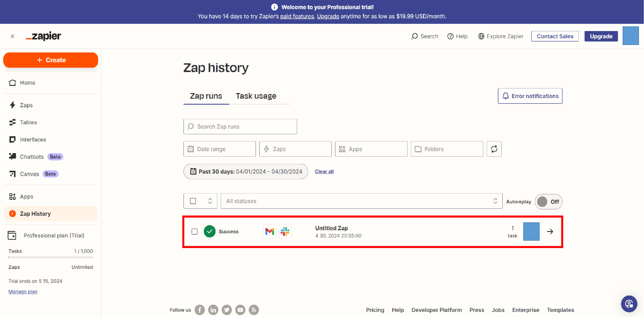Click the Manage plan link
Screen dimensions: 644x317
[x=23, y=292]
